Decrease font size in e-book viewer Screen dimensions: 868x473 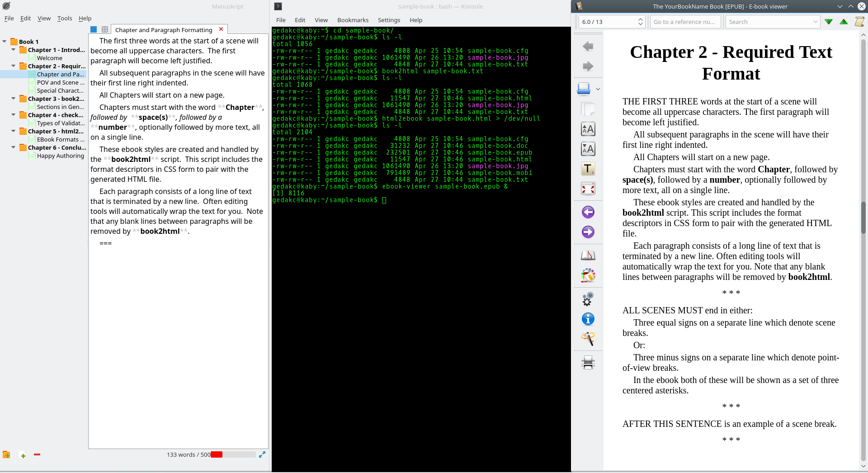588,149
